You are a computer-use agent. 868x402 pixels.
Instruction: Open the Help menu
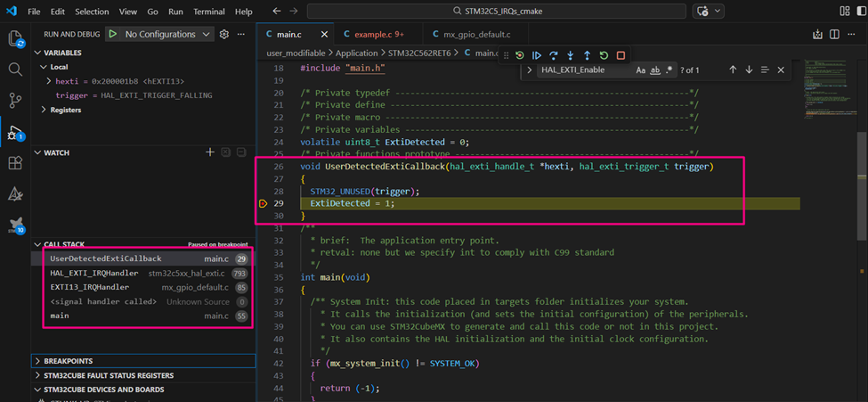click(244, 11)
